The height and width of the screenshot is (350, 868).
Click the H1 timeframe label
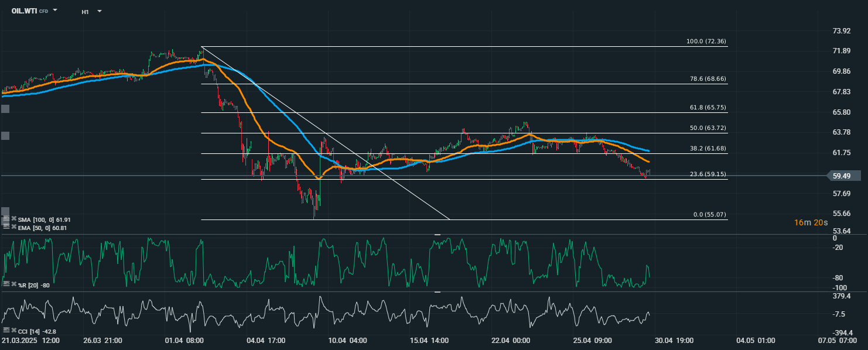tap(86, 11)
